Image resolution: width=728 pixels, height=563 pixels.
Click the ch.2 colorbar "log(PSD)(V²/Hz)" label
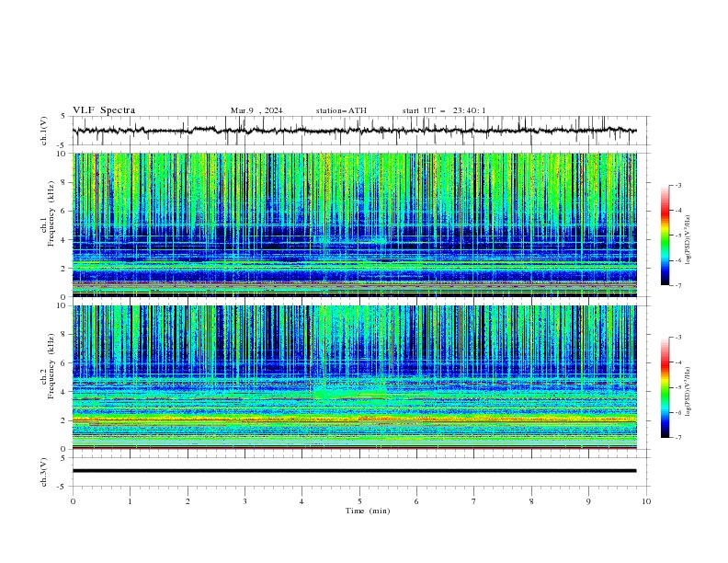689,391
